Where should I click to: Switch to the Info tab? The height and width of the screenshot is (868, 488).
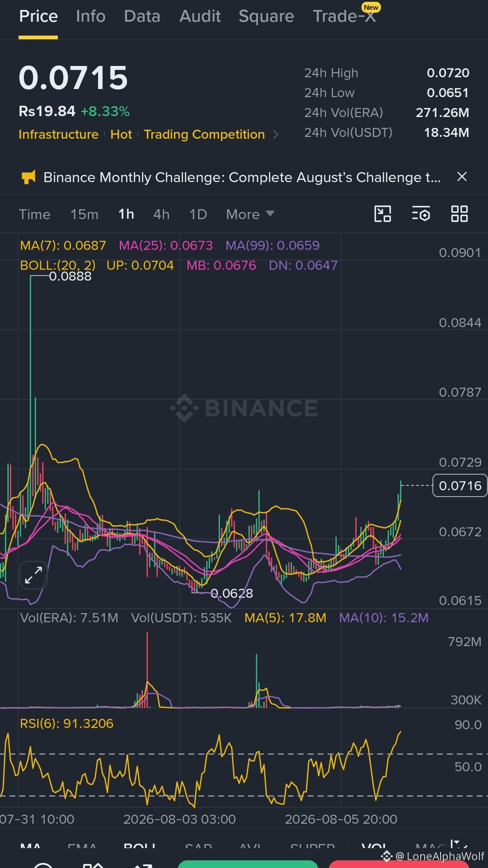point(91,16)
